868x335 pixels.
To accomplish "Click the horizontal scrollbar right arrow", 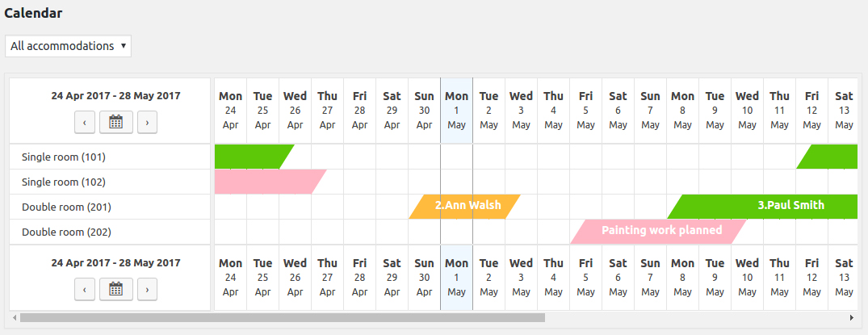I will [x=852, y=318].
